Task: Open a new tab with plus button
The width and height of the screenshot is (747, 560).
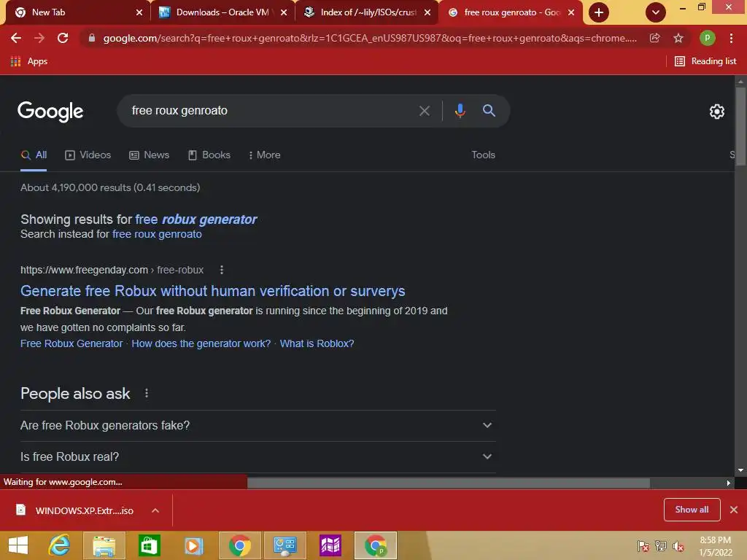Action: [x=599, y=12]
